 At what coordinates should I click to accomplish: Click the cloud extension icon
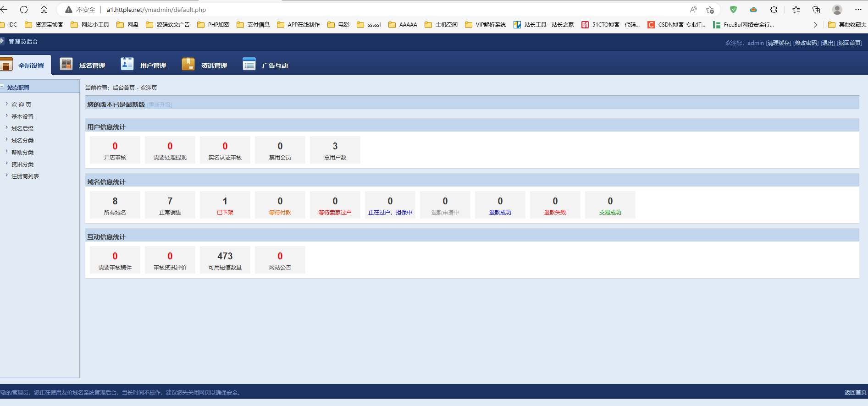click(753, 10)
